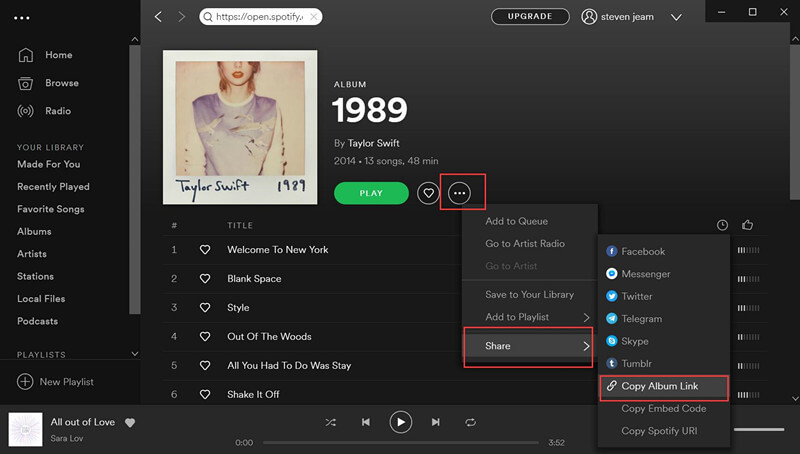Click Sara Lov artist name in player

(x=66, y=438)
